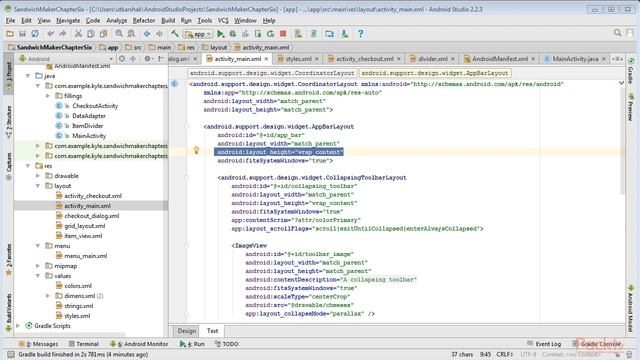The image size is (640, 360).
Task: Navigate Back with the left arrow icon
Action: (x=147, y=34)
